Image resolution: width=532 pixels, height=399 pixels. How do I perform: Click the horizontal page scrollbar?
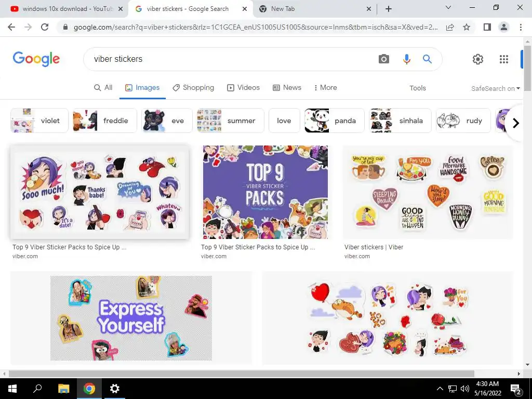241,374
